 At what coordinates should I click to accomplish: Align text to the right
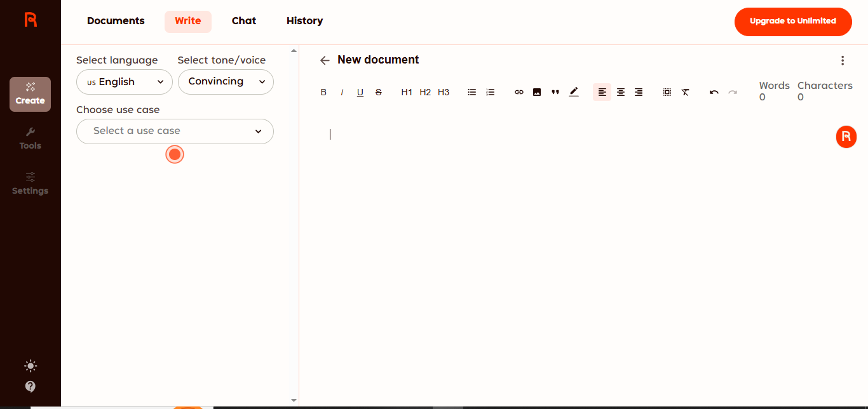[639, 92]
